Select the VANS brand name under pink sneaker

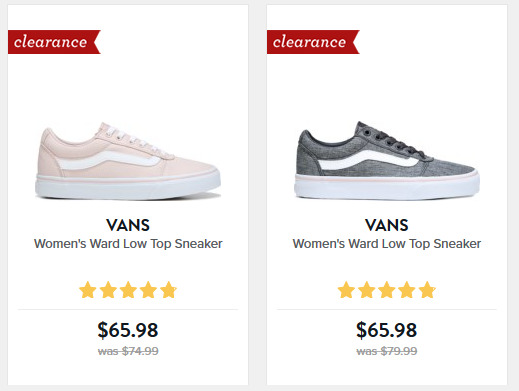coord(128,225)
